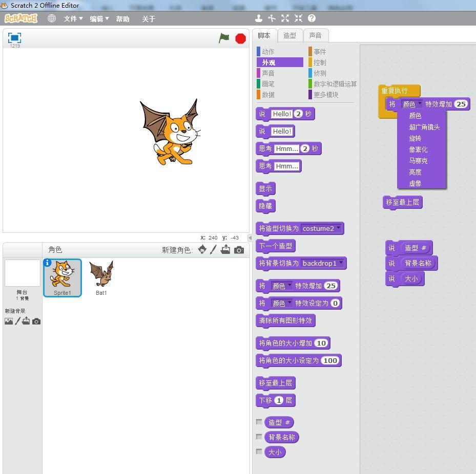Open 颜色 dropdown in palette 特效增加 block
Image resolution: width=476 pixels, height=474 pixels.
click(x=281, y=286)
